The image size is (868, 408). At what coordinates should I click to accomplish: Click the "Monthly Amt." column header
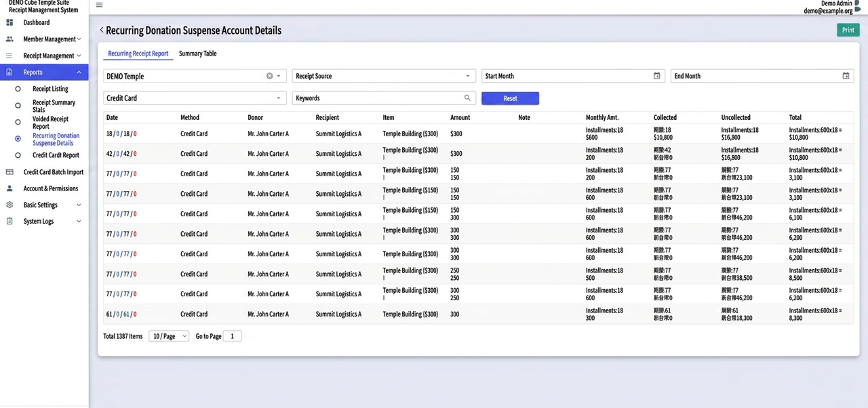point(602,117)
